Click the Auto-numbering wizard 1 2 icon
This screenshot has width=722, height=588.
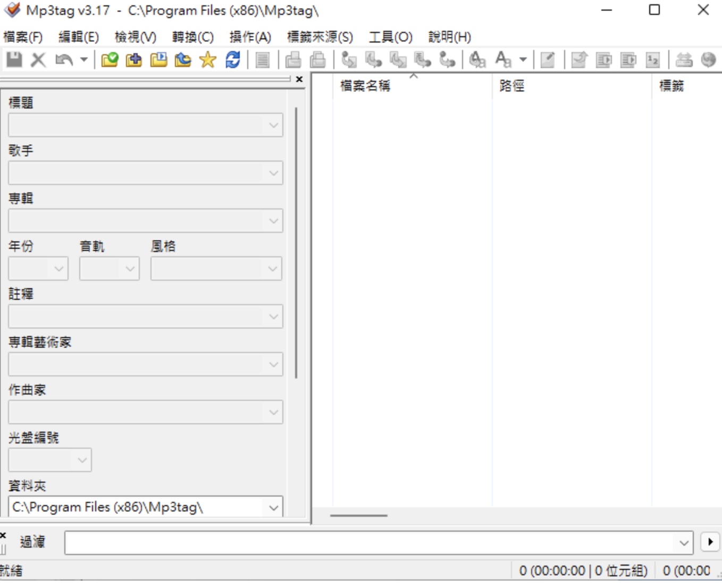[653, 60]
